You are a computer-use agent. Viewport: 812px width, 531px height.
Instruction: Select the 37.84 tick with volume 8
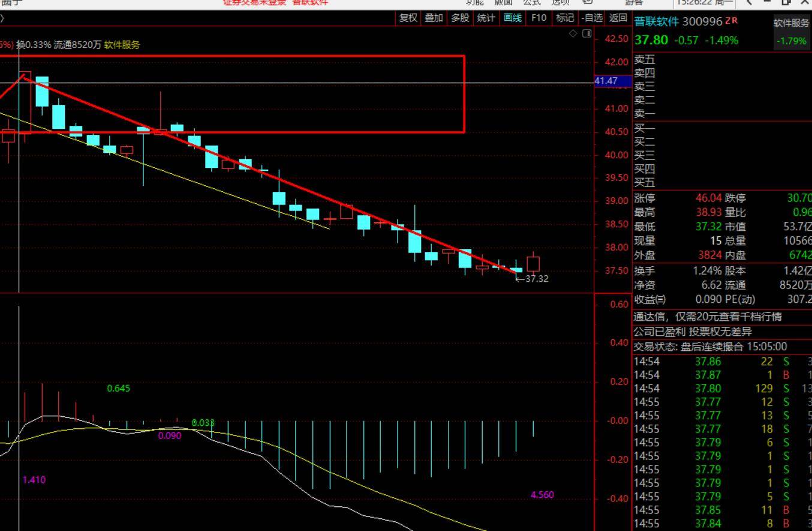point(723,524)
